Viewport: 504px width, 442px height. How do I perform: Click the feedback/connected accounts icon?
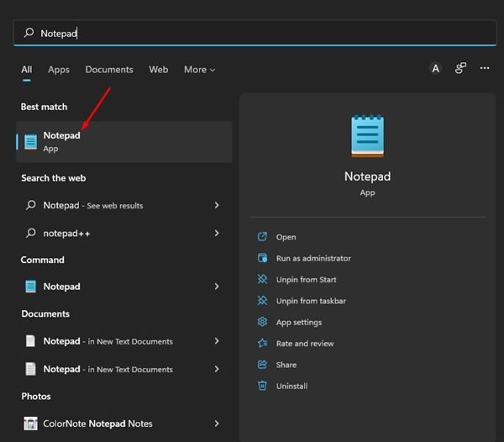coord(460,68)
